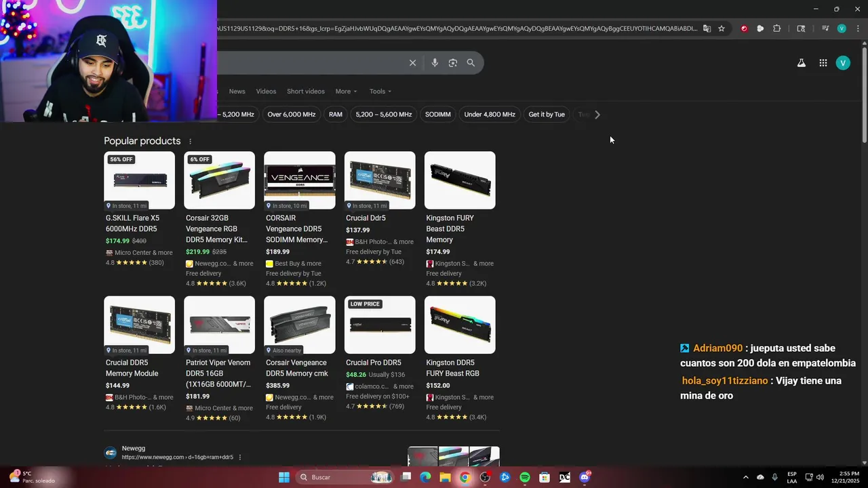Open Microsoft Edge from the taskbar
Screen dimensions: 868x488
point(425,477)
